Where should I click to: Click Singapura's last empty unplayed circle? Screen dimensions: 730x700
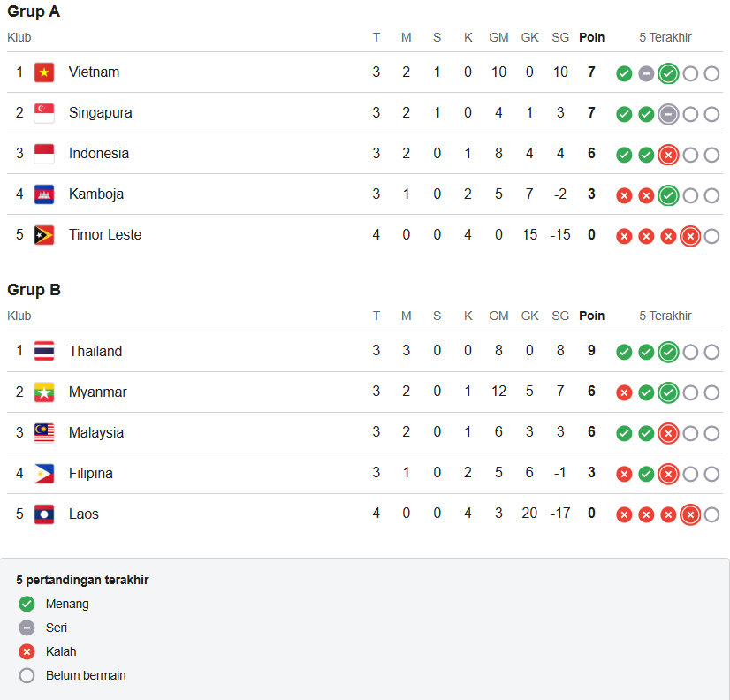tap(711, 114)
